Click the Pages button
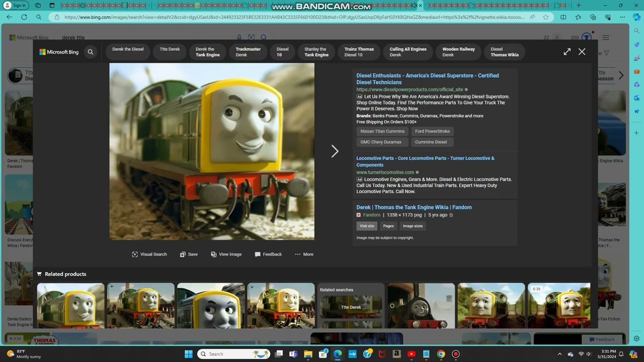This screenshot has width=644, height=362. pos(388,226)
